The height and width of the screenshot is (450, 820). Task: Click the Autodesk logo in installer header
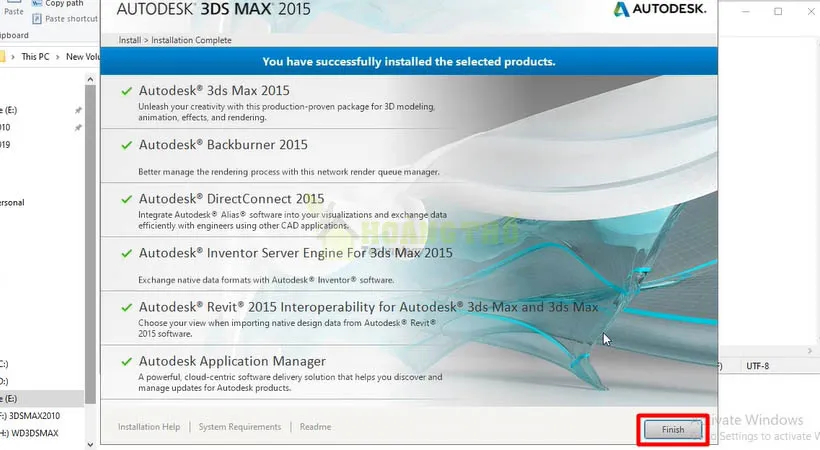[660, 9]
